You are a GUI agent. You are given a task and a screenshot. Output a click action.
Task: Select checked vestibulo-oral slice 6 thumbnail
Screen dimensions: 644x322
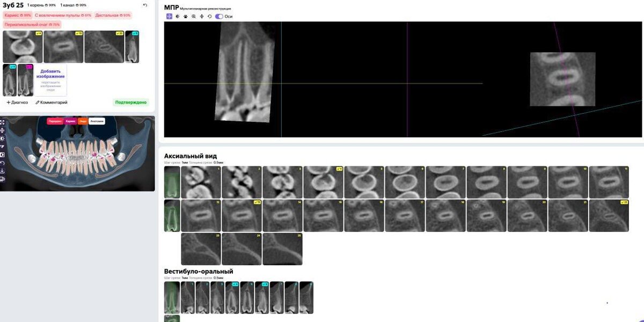(262, 298)
